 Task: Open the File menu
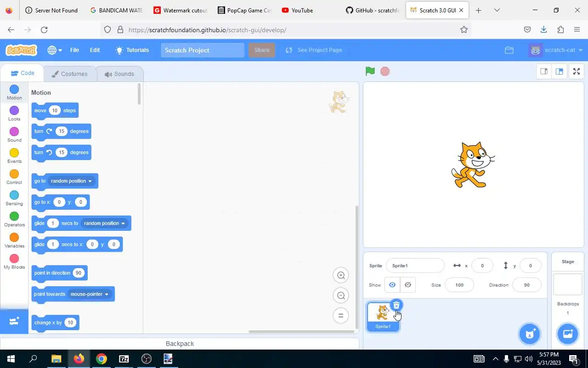coord(74,50)
